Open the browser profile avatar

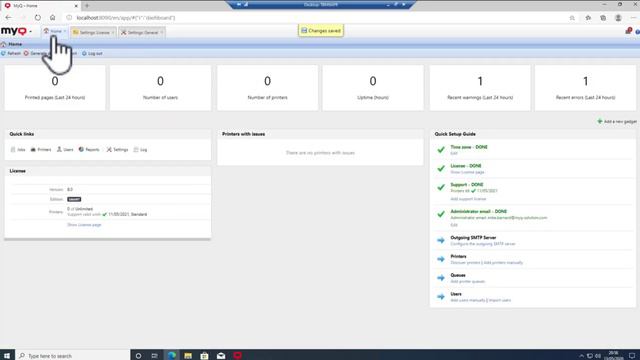point(618,18)
